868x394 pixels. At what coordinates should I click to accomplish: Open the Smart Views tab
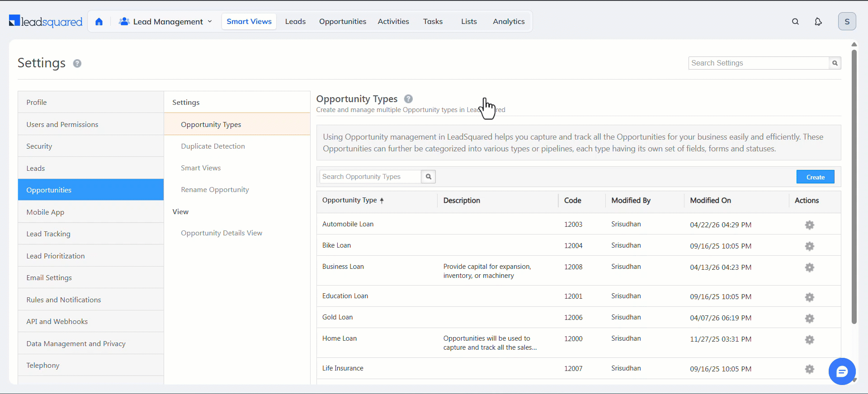[249, 22]
